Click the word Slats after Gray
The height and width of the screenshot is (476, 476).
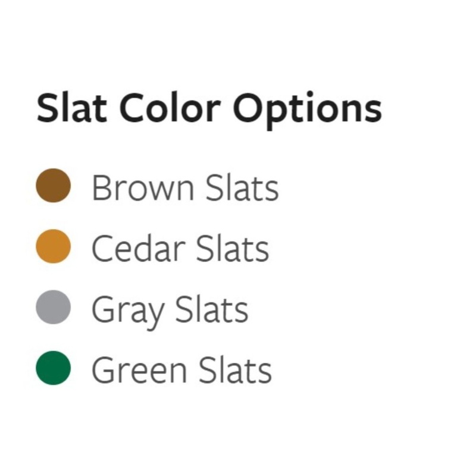(x=212, y=309)
